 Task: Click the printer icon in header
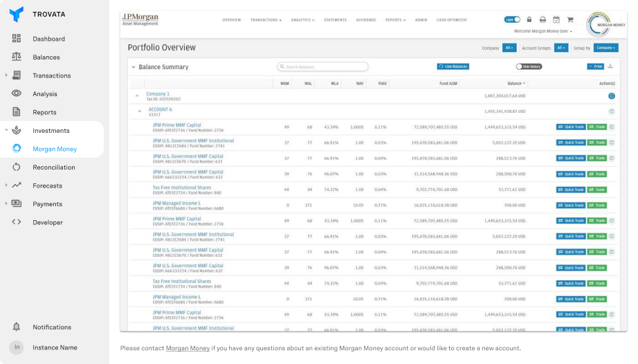pos(543,20)
